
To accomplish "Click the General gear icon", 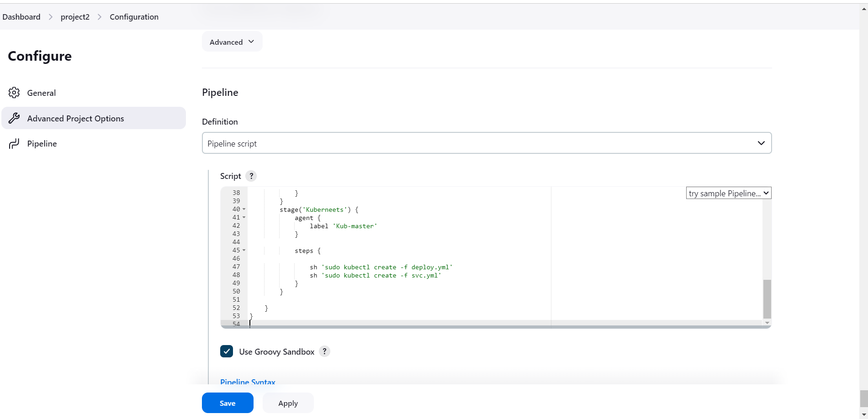I will click(x=14, y=93).
